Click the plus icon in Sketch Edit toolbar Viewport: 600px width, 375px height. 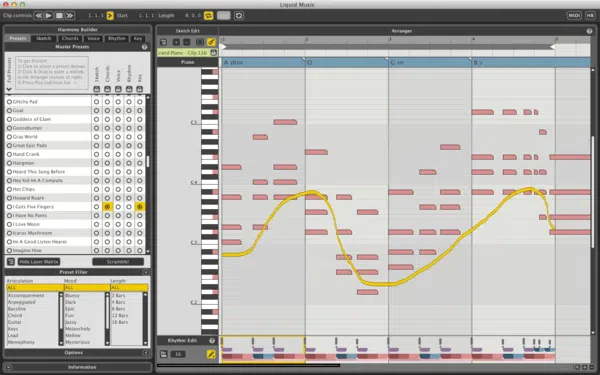point(176,42)
